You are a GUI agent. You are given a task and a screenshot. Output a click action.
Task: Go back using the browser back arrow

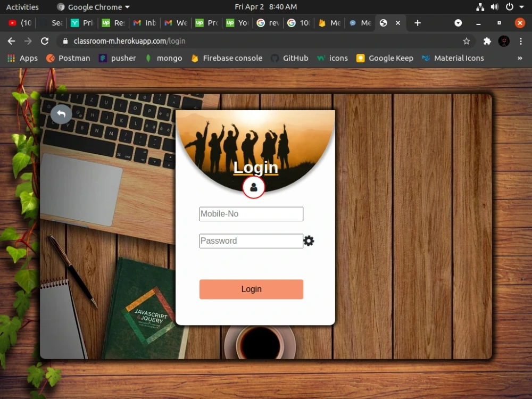[11, 41]
